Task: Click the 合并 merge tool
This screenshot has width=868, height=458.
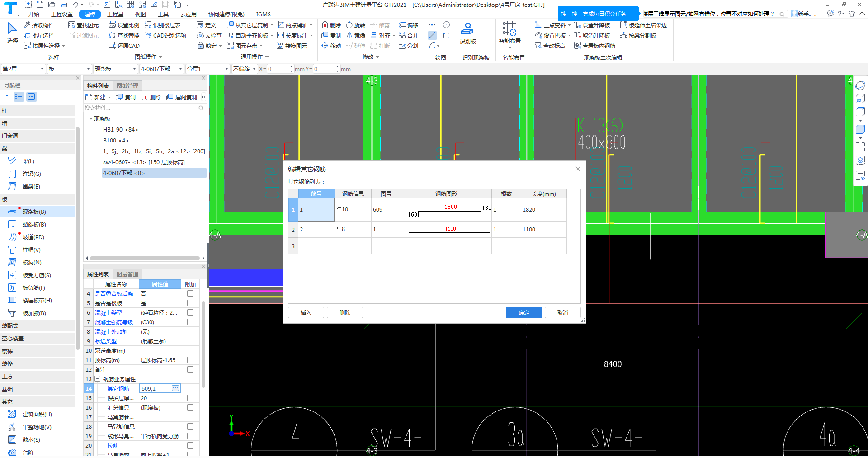Action: [x=408, y=35]
